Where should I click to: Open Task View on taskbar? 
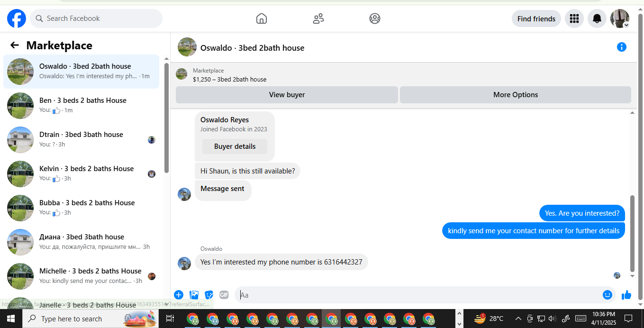pyautogui.click(x=170, y=319)
